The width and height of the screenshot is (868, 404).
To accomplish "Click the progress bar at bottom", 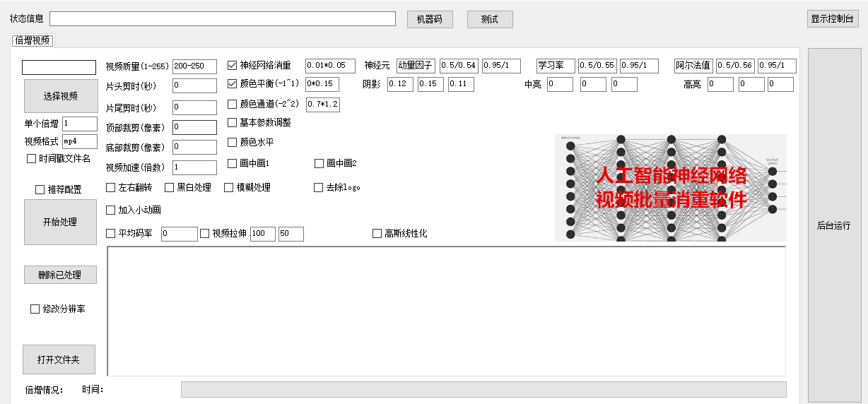I will [483, 389].
